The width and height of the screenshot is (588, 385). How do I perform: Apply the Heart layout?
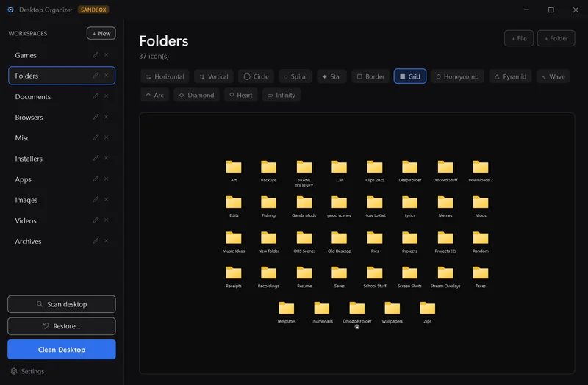coord(241,95)
